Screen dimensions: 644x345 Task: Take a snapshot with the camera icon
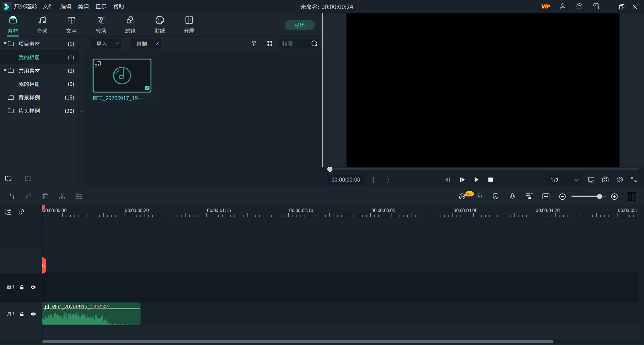605,180
